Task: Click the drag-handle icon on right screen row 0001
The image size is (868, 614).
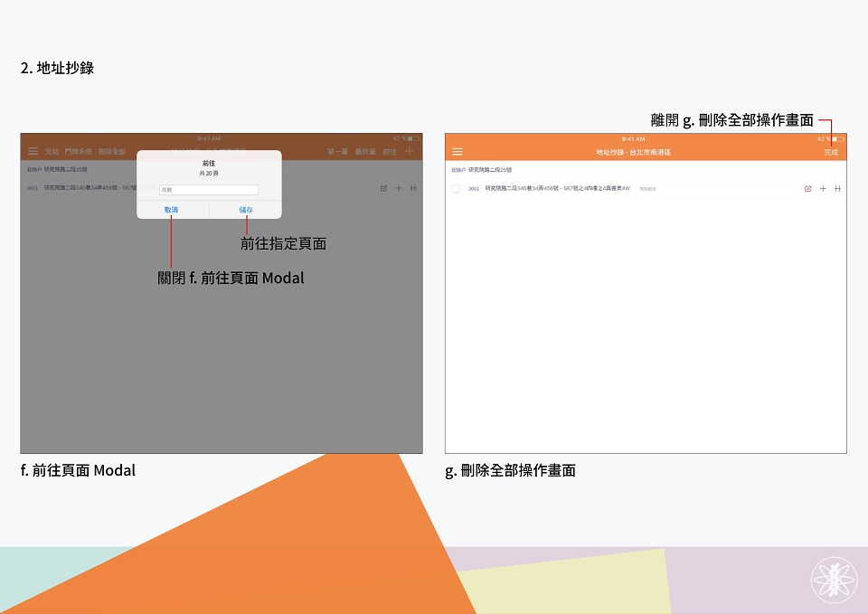Action: click(x=837, y=189)
